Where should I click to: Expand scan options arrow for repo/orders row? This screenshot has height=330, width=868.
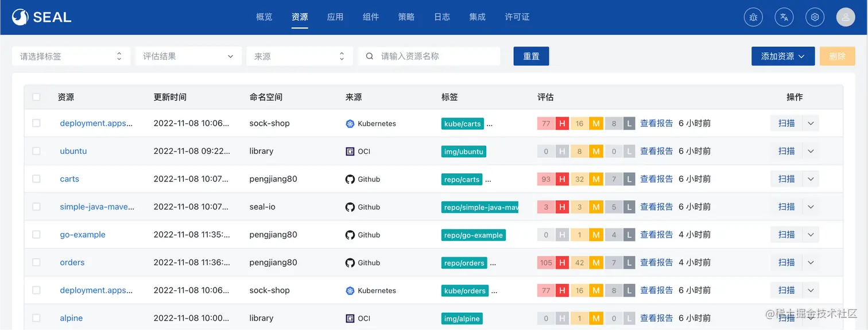click(811, 263)
